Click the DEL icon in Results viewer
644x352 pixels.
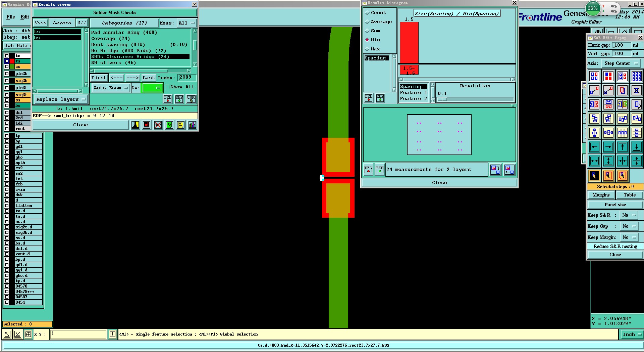(x=168, y=99)
